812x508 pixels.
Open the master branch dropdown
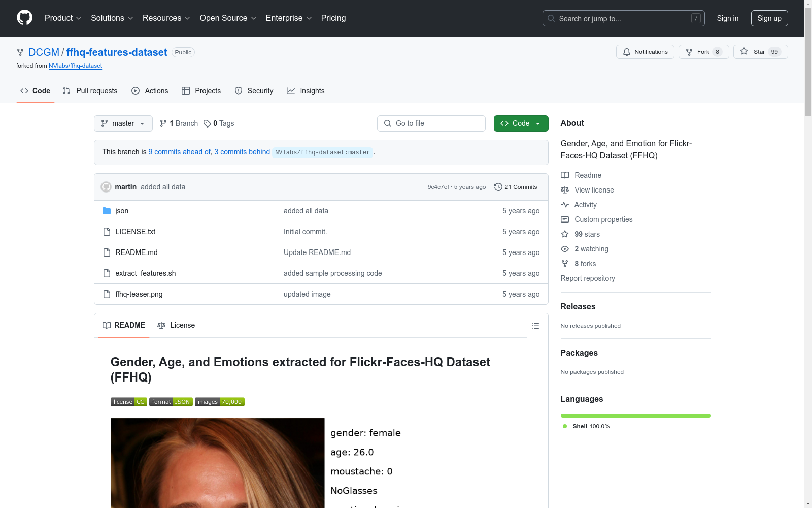(123, 123)
